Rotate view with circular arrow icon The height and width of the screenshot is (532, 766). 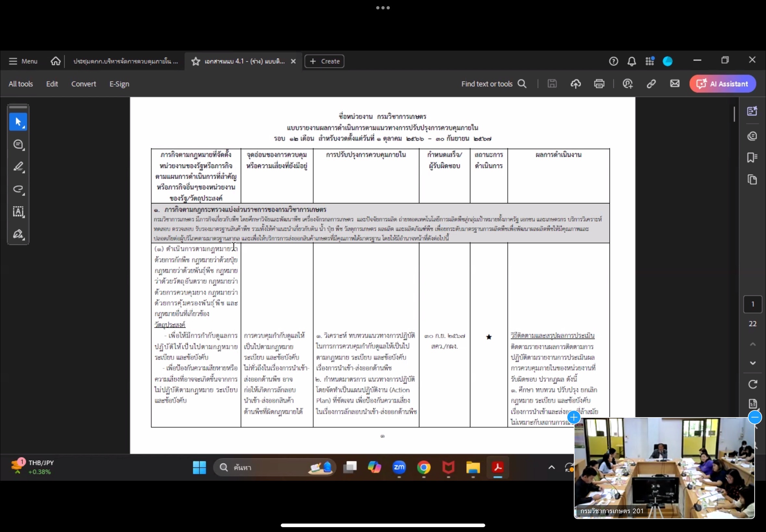(752, 384)
